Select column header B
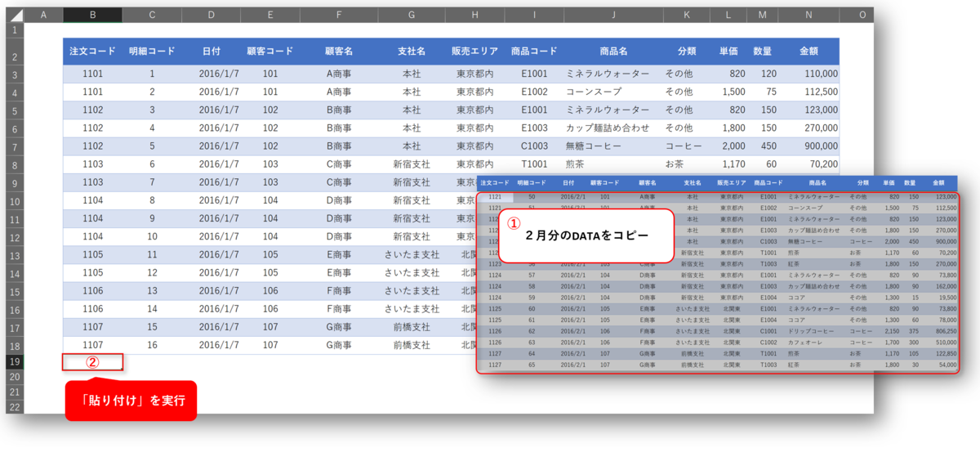The width and height of the screenshot is (980, 466). click(x=92, y=15)
